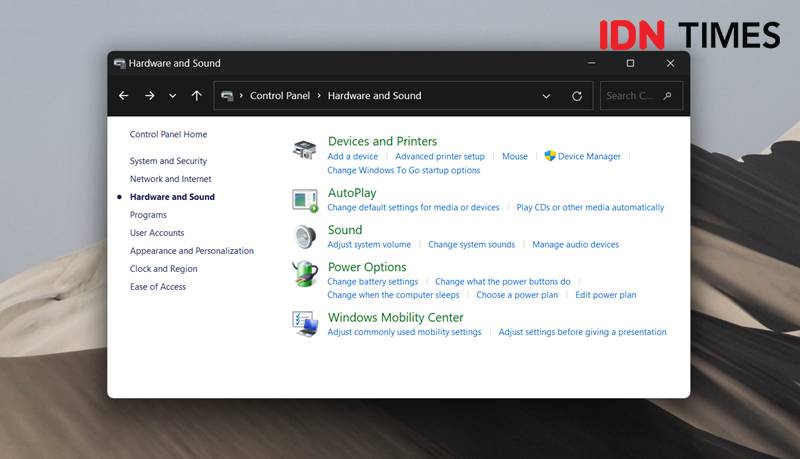
Task: Open the Power Options heading
Action: [367, 267]
